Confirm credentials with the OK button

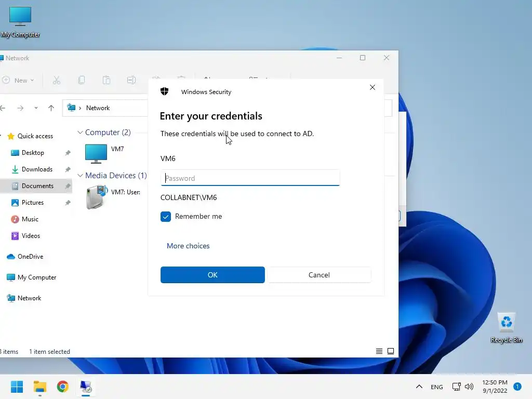click(x=212, y=275)
